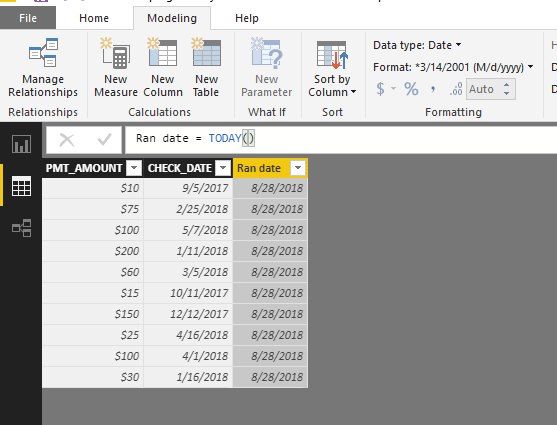Commit the formula with checkmark
The height and width of the screenshot is (425, 557).
104,140
